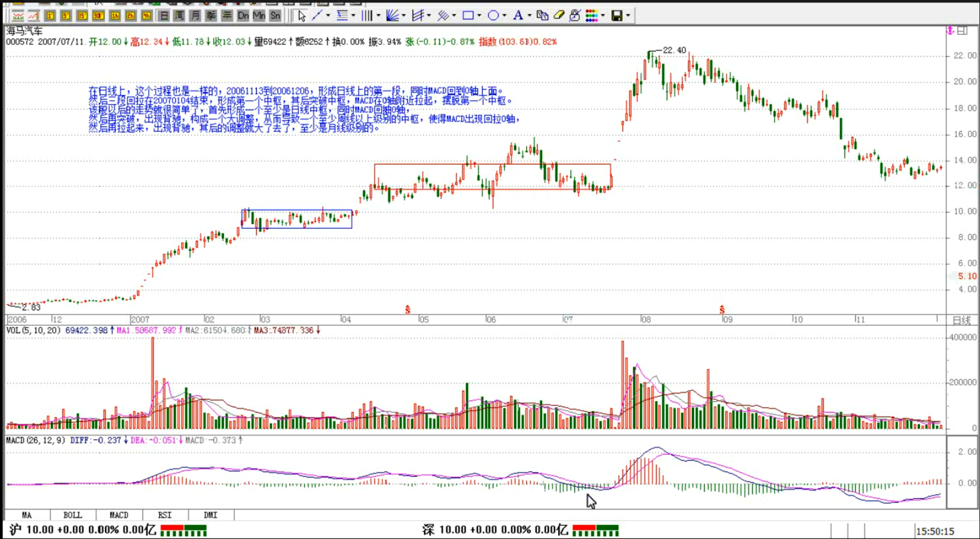Toggle daily (日) period button
This screenshot has height=539, width=980.
pos(164,16)
